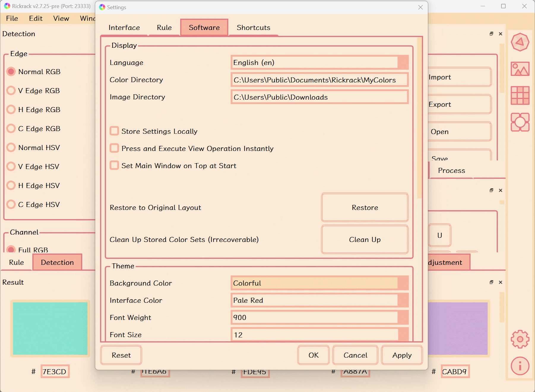Float the Result panel via dock icon
The image size is (535, 392).
click(491, 282)
